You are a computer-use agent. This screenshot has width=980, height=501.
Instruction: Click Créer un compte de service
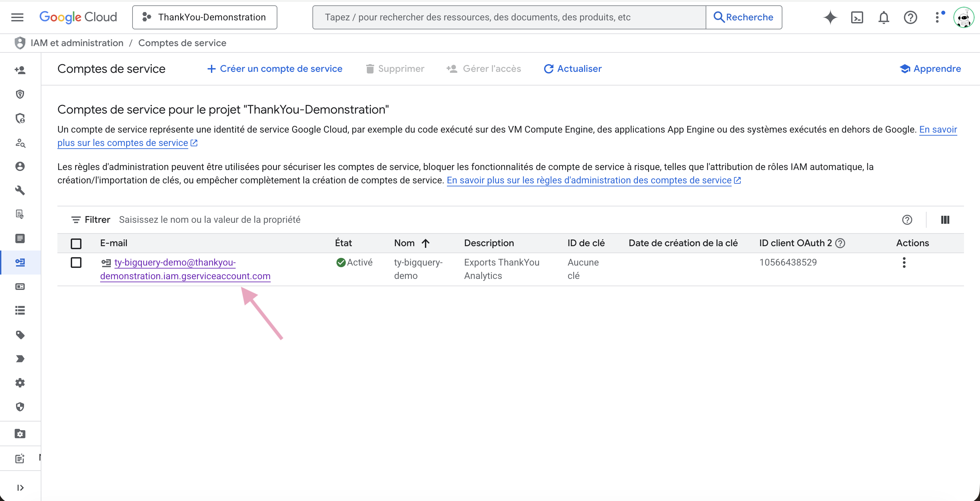tap(275, 68)
